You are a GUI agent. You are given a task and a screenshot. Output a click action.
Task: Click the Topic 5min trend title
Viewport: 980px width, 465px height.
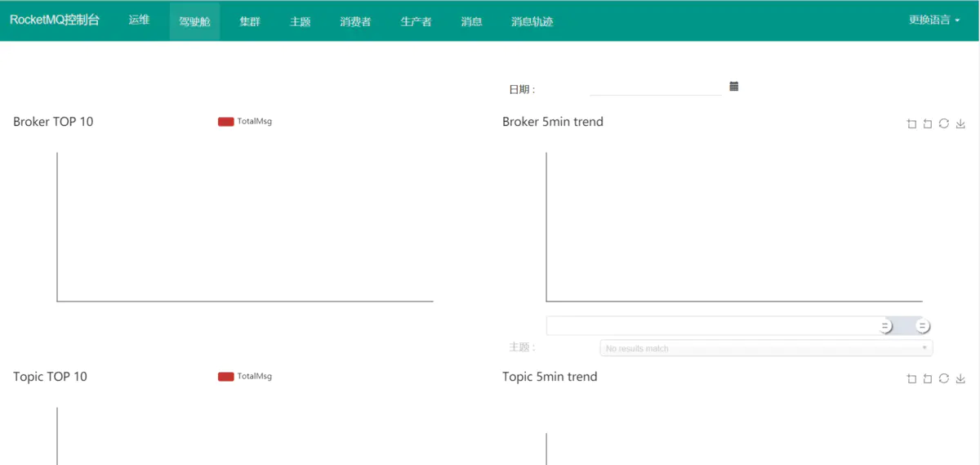click(x=550, y=377)
